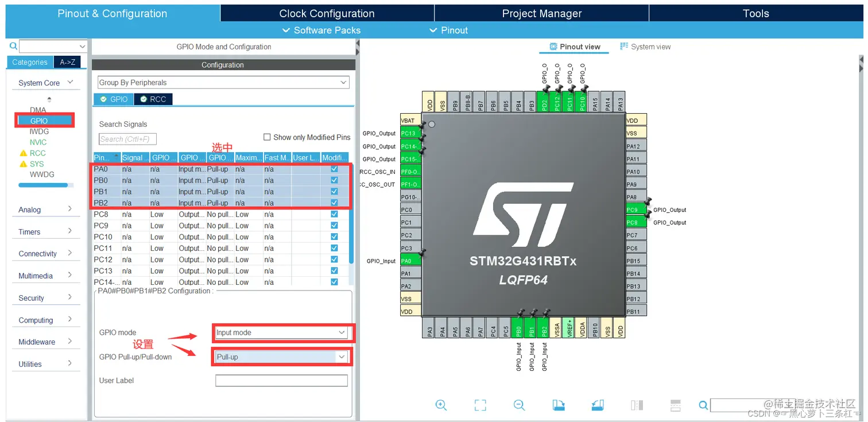The image size is (868, 422).
Task: Enable Show only Modified Pins checkbox
Action: [x=267, y=137]
